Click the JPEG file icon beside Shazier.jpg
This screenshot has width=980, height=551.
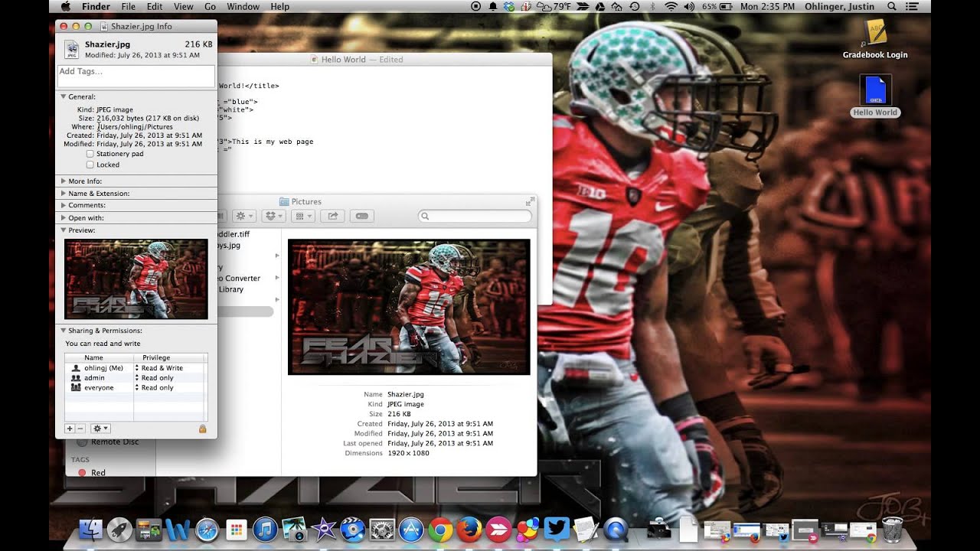point(71,49)
